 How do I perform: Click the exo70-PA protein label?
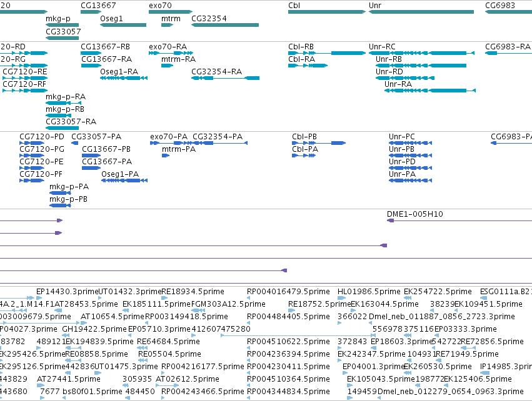tap(169, 137)
